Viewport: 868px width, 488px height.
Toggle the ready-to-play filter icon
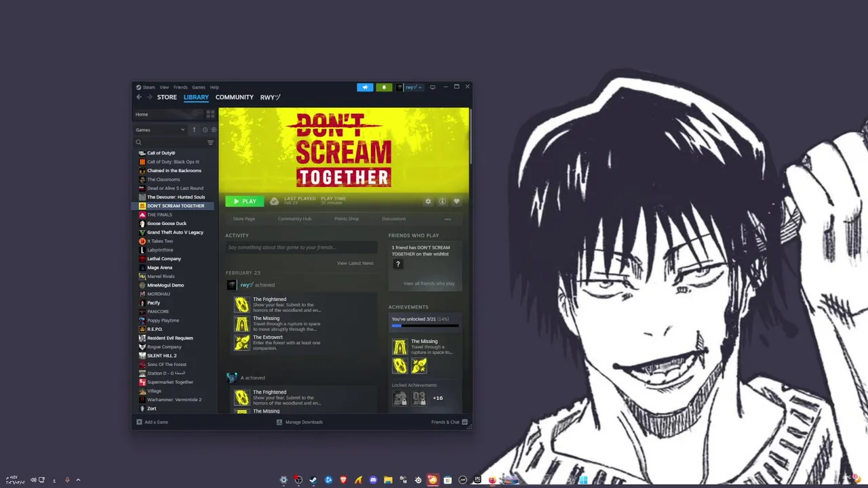(x=214, y=129)
